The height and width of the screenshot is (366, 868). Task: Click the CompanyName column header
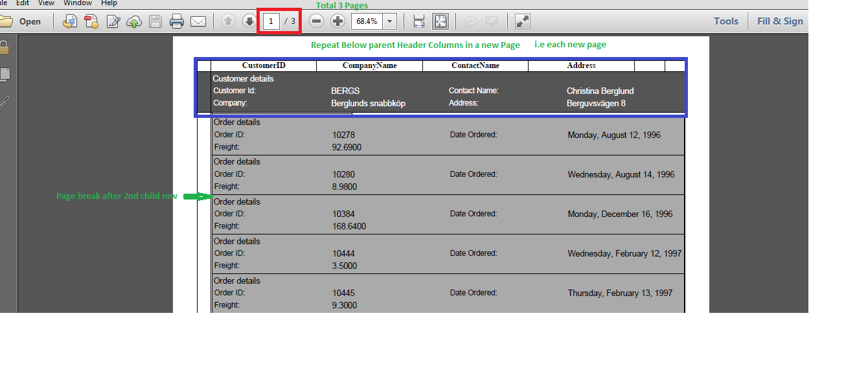pos(369,65)
